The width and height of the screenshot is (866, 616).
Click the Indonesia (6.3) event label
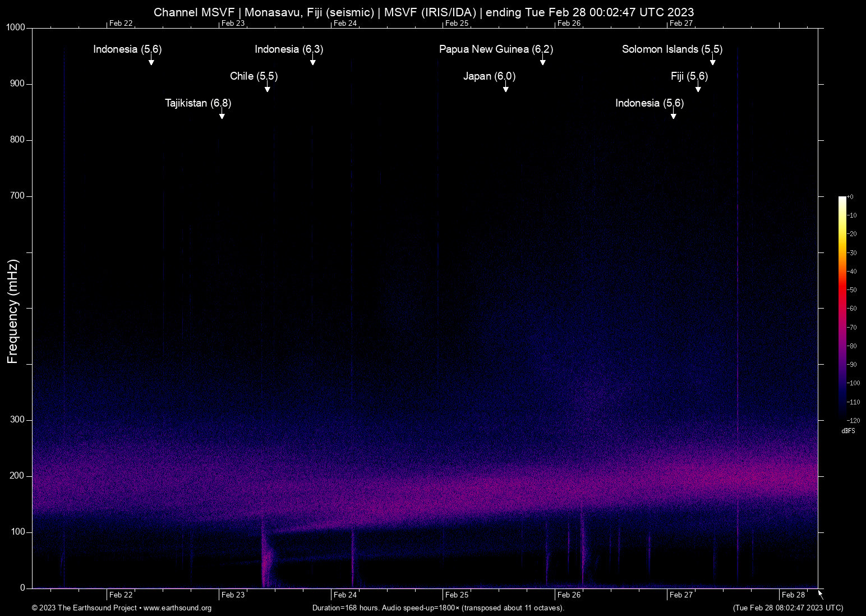[289, 49]
